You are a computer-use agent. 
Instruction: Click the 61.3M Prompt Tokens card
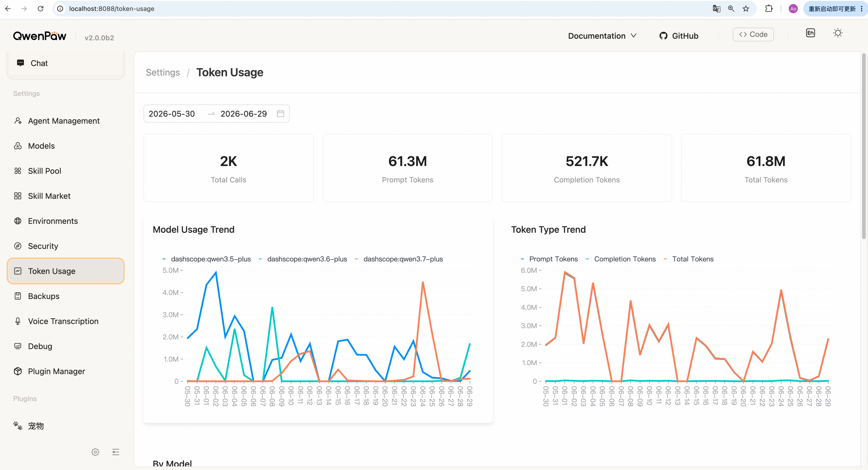tap(408, 168)
